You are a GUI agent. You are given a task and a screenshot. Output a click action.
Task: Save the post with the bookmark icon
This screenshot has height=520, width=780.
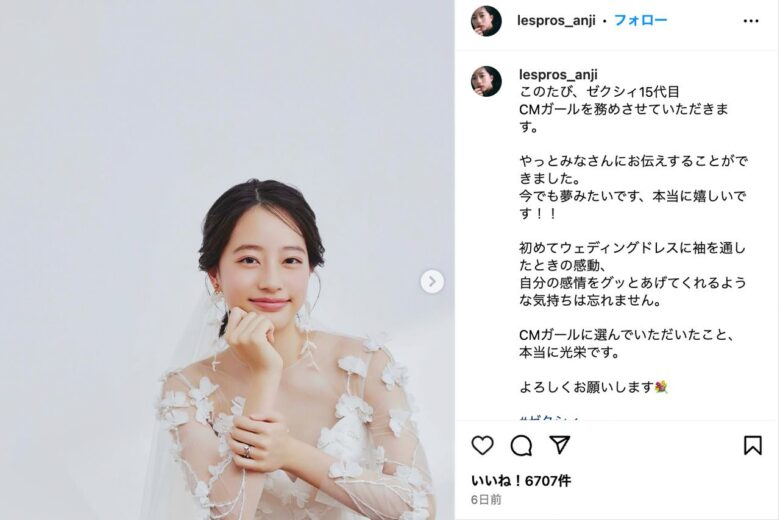tap(753, 445)
